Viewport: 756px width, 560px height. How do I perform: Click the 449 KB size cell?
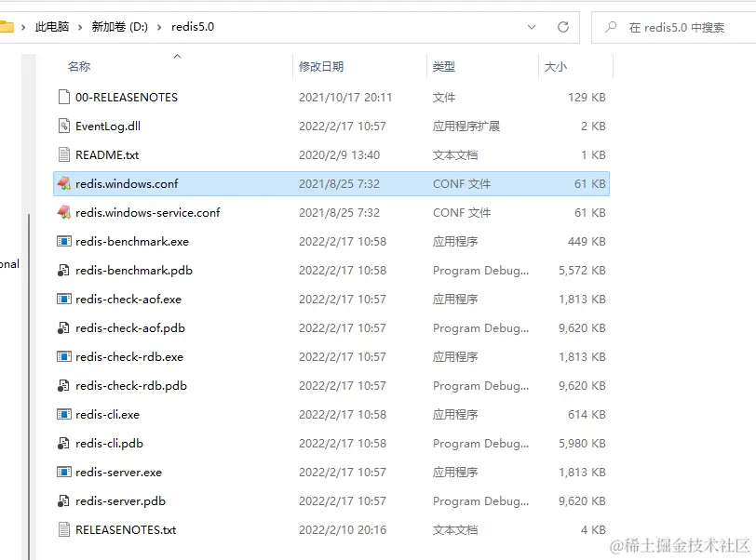pos(587,242)
